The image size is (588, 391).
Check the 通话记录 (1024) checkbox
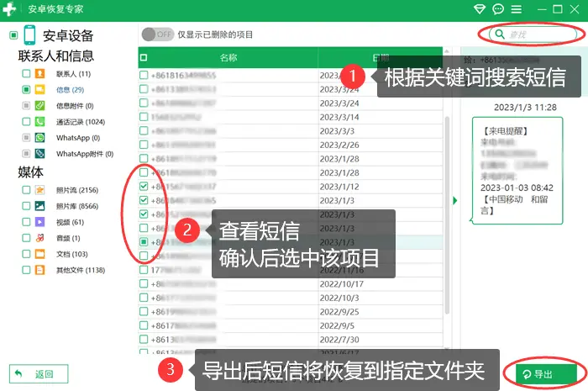[x=26, y=122]
